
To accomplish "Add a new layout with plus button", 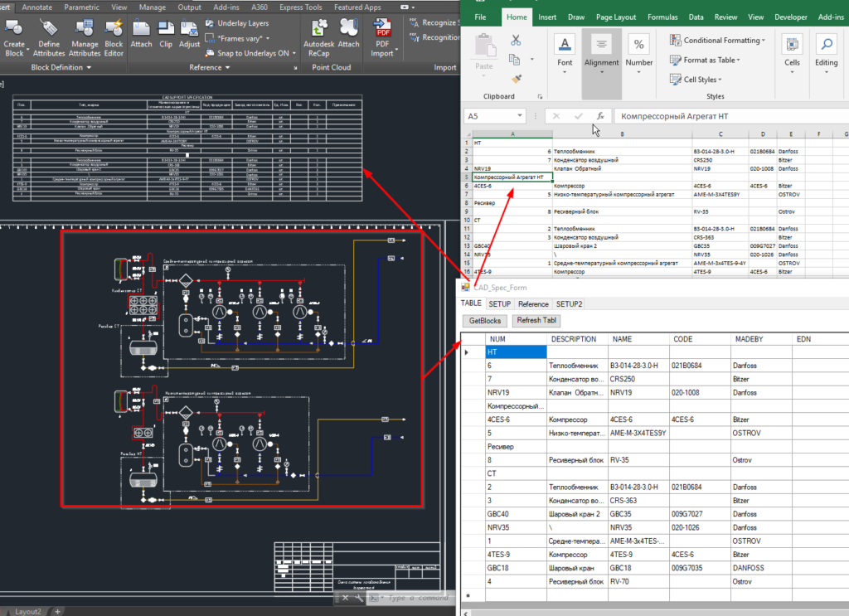I will (57, 611).
